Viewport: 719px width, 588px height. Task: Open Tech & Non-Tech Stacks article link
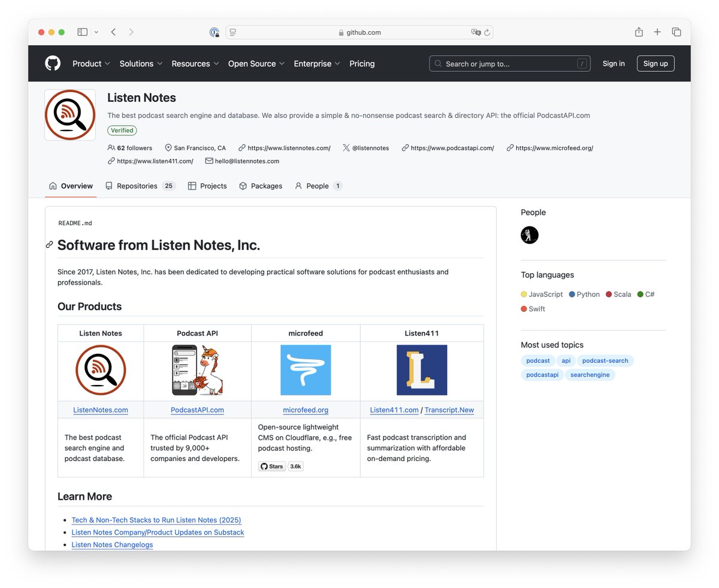click(156, 520)
